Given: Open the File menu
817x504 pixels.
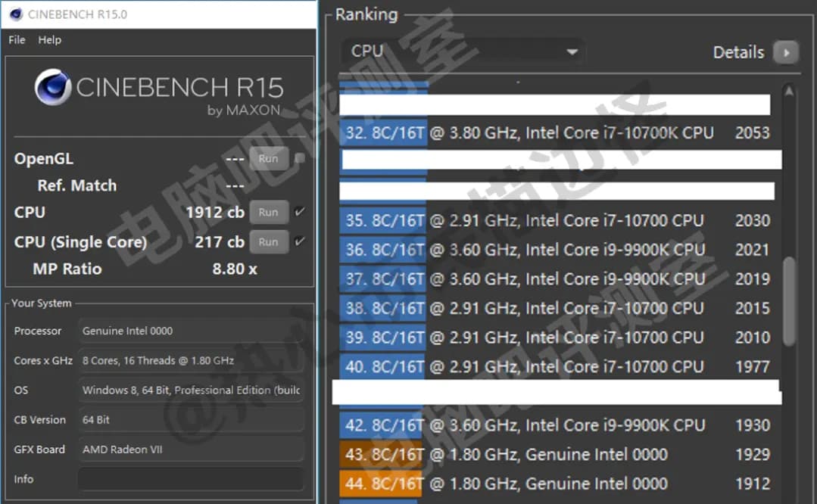Looking at the screenshot, I should point(17,39).
